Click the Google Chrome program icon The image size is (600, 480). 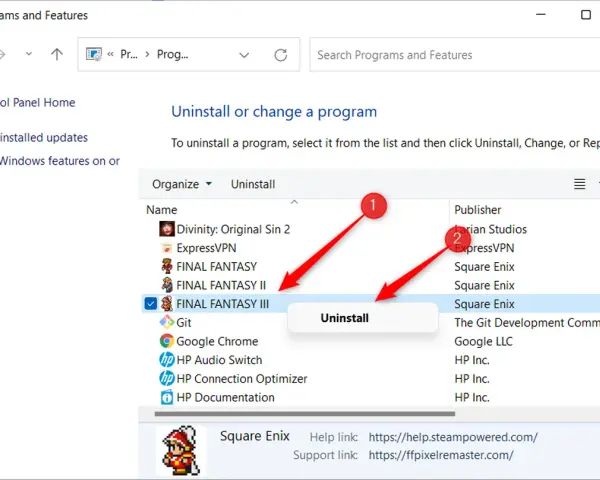[167, 341]
